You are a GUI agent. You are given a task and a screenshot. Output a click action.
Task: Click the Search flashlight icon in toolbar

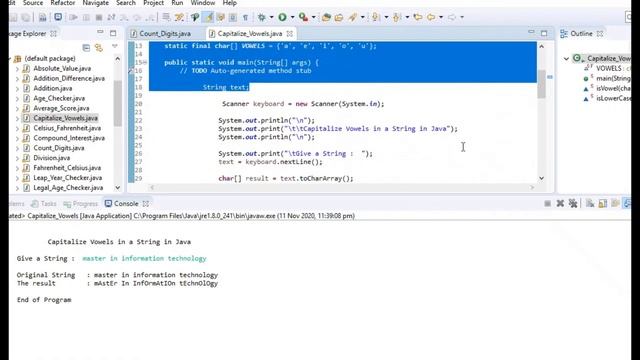(353, 17)
